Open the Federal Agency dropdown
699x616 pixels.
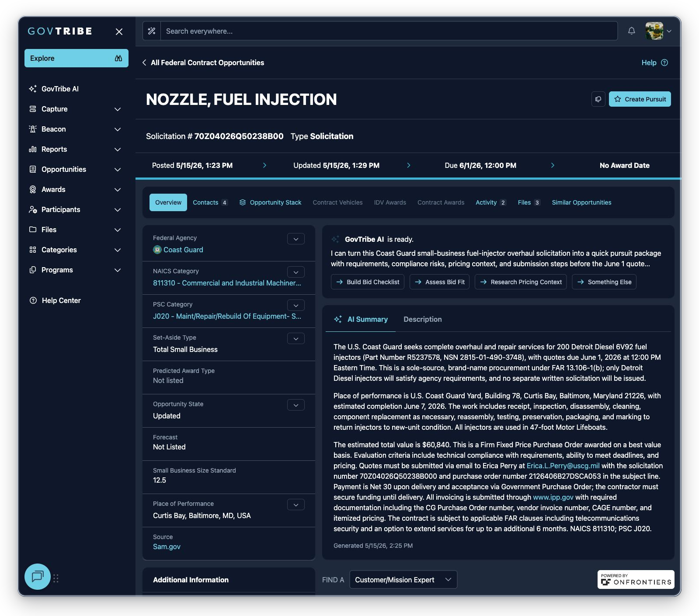(296, 239)
